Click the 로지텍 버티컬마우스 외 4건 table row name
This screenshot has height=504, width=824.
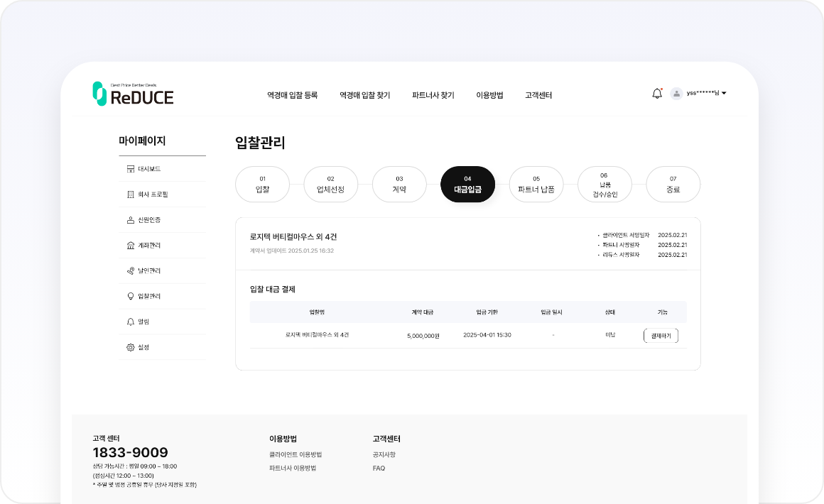click(317, 334)
